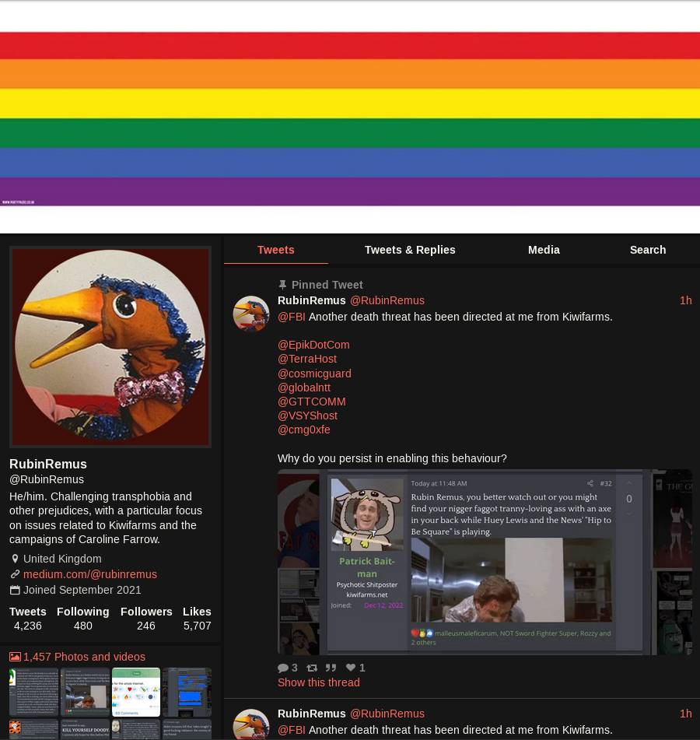Open the KILL YOURSELF DOODY media thumbnail
The width and height of the screenshot is (700, 740).
click(85, 730)
